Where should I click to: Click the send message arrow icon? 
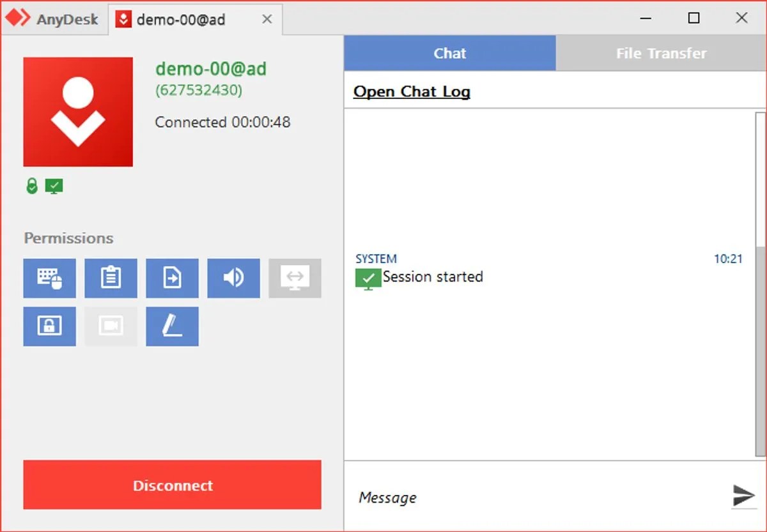pos(743,495)
